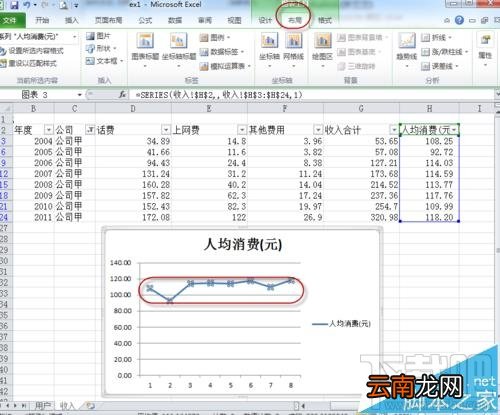The height and width of the screenshot is (415, 500).
Task: Open the 其他费用 column filter dropdown
Action: click(x=318, y=129)
